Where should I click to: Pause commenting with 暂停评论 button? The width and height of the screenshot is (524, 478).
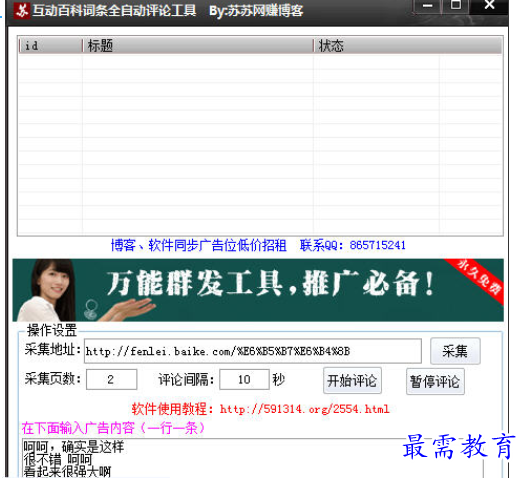[435, 381]
